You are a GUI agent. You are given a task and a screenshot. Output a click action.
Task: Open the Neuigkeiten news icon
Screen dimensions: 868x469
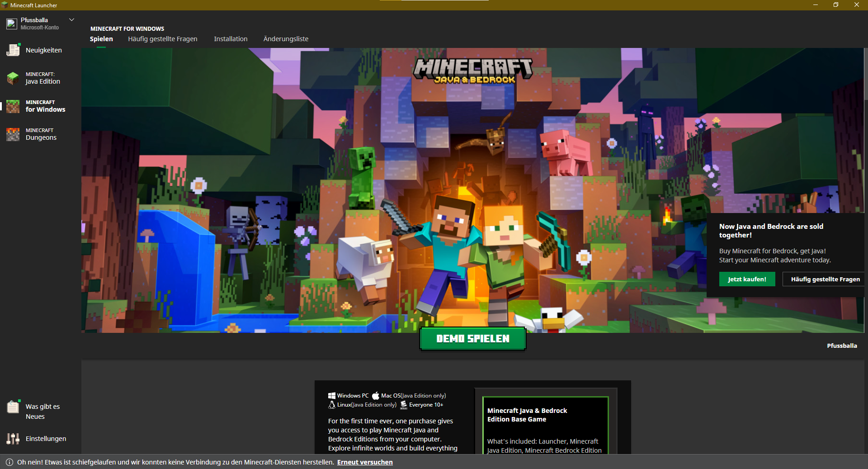(x=13, y=50)
